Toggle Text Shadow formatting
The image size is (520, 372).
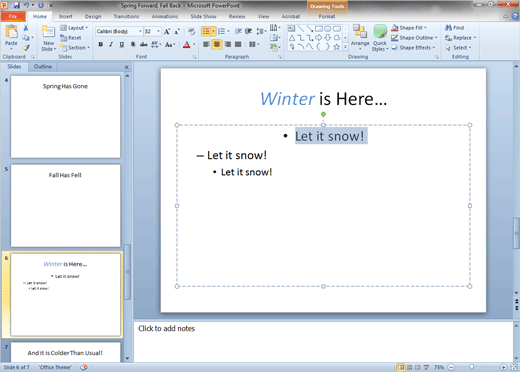133,44
